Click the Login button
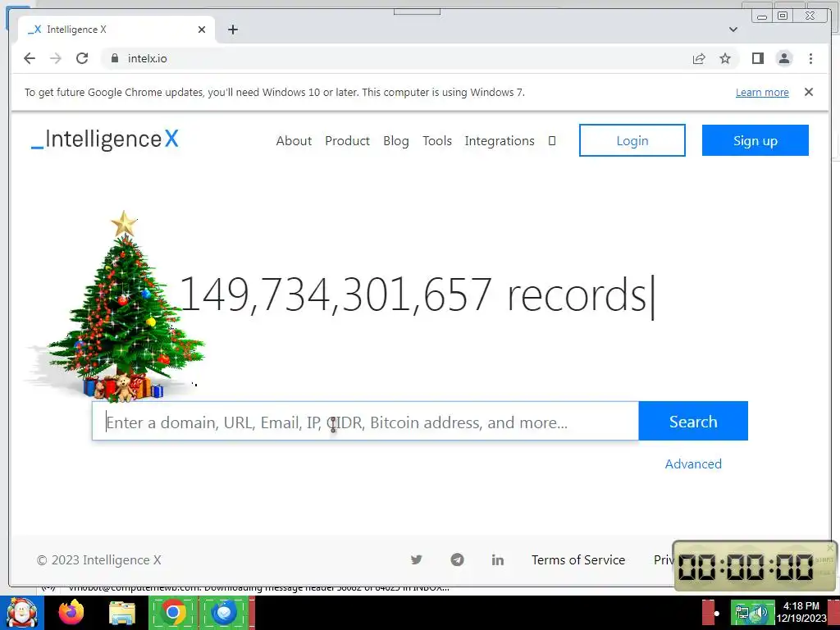This screenshot has height=630, width=840. click(x=632, y=140)
